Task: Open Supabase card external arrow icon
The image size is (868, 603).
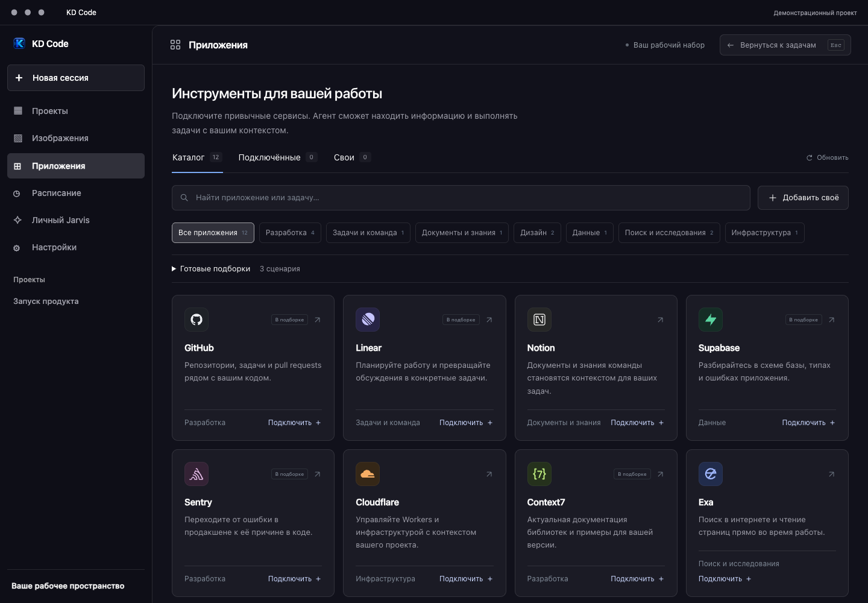Action: [x=832, y=320]
